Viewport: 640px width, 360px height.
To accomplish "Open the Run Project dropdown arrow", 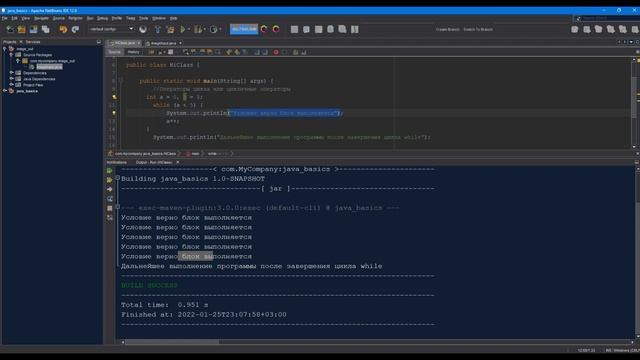I will [x=189, y=29].
